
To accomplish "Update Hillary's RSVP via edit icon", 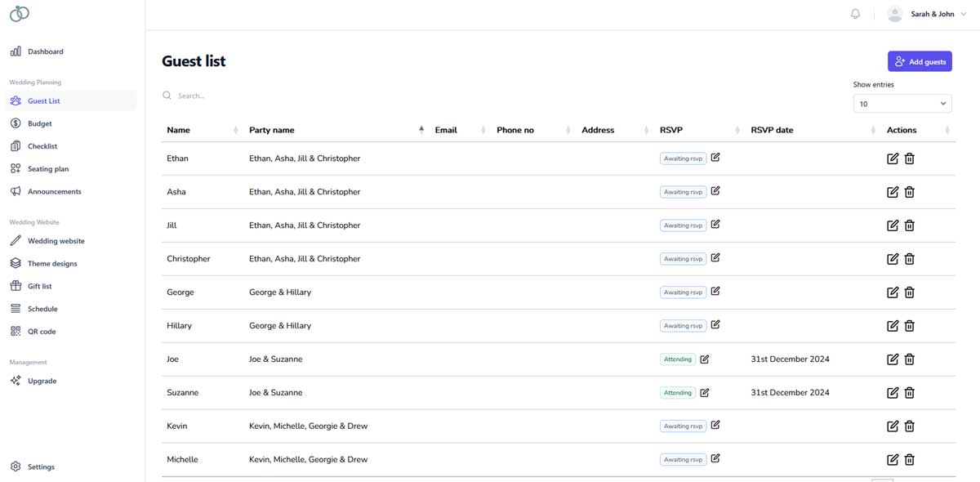I will (715, 324).
